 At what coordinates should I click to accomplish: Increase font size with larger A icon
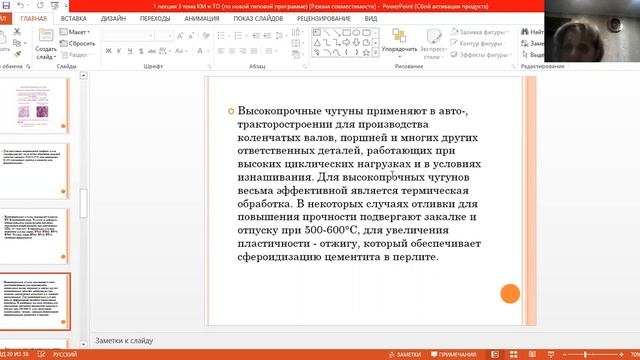180,36
